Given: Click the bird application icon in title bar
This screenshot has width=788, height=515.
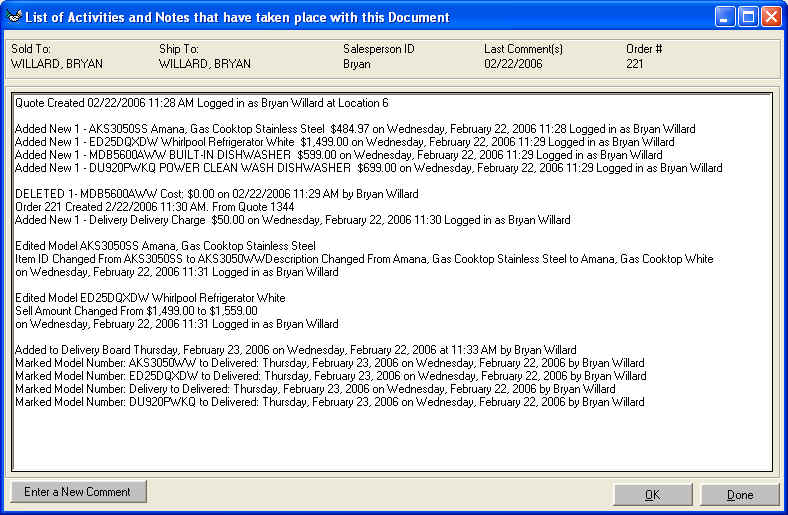Looking at the screenshot, I should tap(14, 17).
